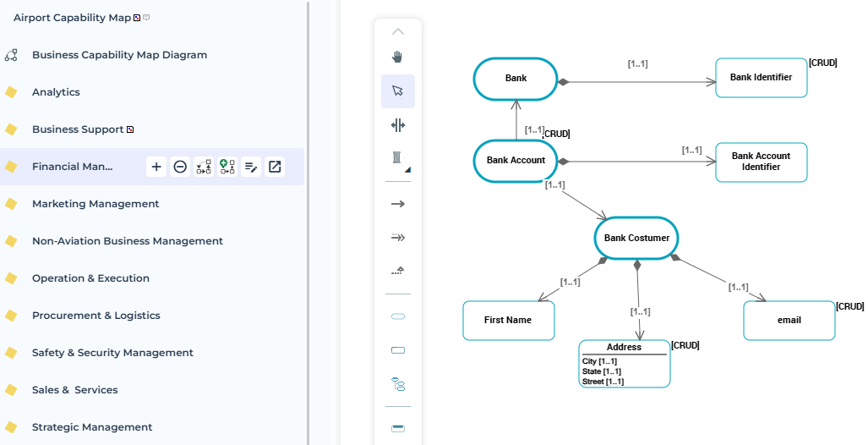Click the remove minus circle icon
This screenshot has height=445, width=868.
pyautogui.click(x=180, y=167)
